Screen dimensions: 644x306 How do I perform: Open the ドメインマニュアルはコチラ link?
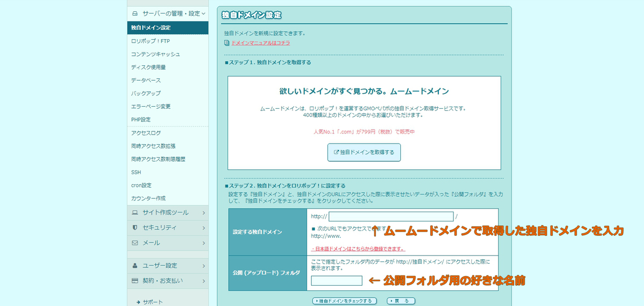point(260,43)
